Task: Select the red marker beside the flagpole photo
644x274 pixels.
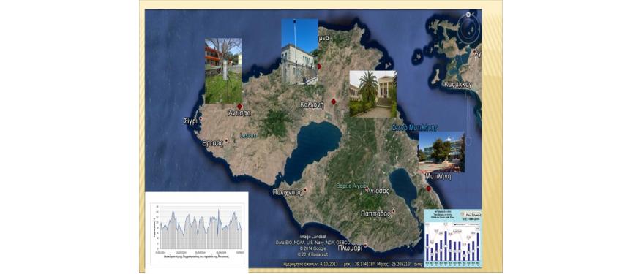Action: pos(319,66)
